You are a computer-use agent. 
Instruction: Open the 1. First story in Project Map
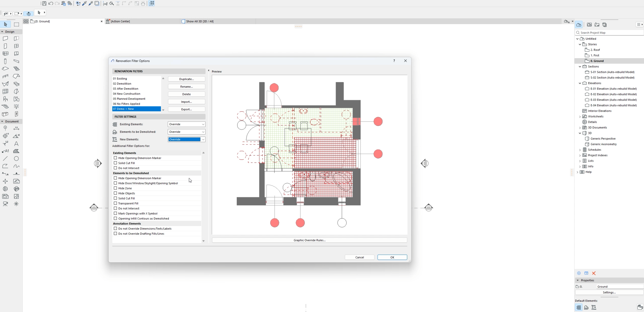595,55
